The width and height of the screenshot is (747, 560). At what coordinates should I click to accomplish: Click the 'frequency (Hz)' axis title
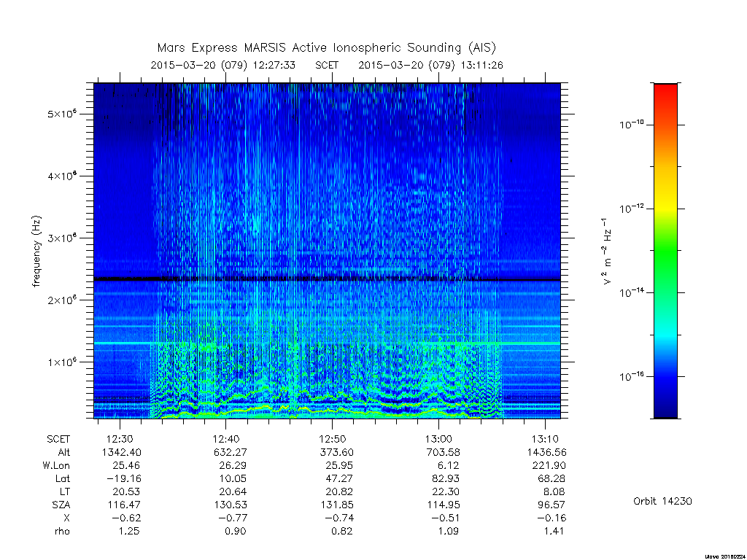(36, 252)
